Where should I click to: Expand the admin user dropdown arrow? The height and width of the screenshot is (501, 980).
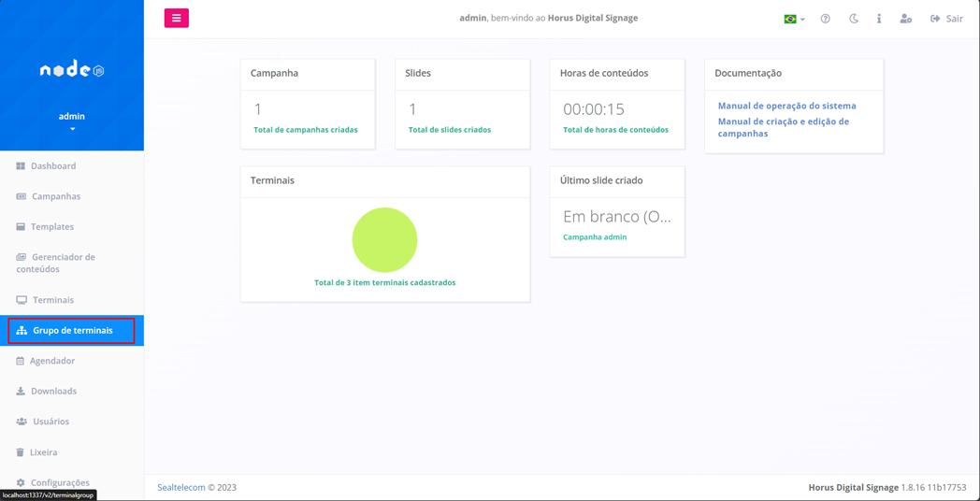click(72, 129)
